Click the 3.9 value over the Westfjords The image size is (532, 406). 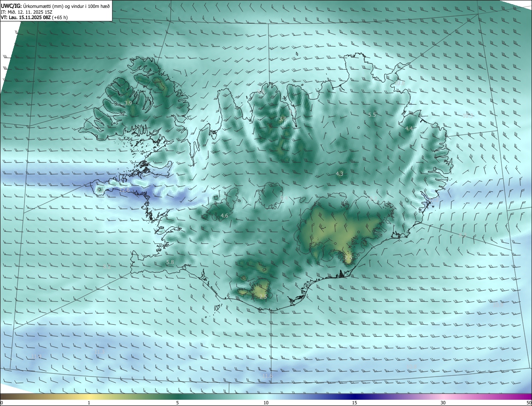tap(128, 103)
